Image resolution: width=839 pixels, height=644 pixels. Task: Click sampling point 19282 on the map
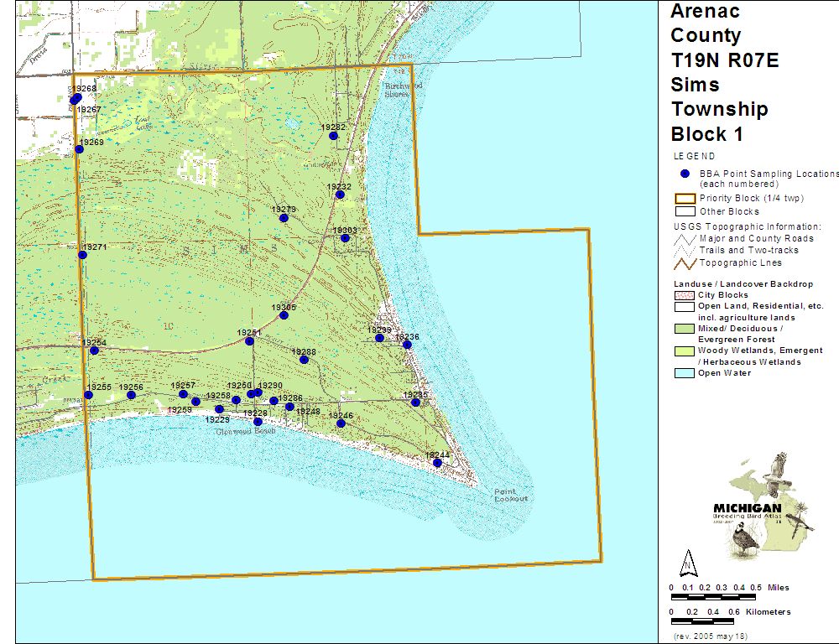pos(333,136)
